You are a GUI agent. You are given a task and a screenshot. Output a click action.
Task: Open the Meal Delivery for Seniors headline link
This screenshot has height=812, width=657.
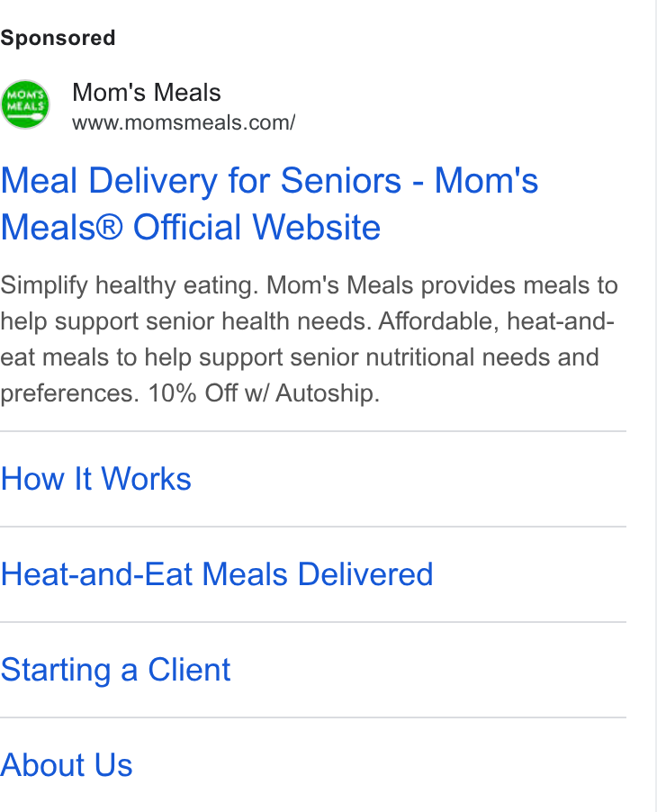point(269,203)
